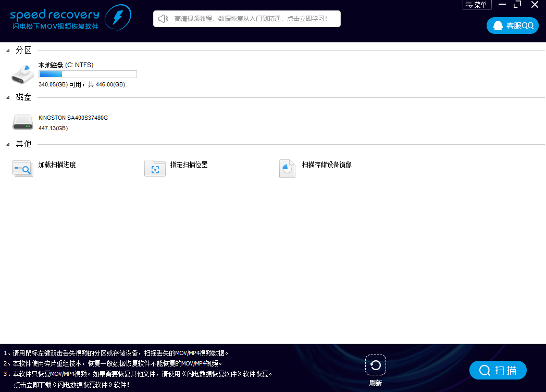Screen dimensions: 546x392
Task: Click the 扫描存储设备镜像 file icon
Action: [287, 169]
